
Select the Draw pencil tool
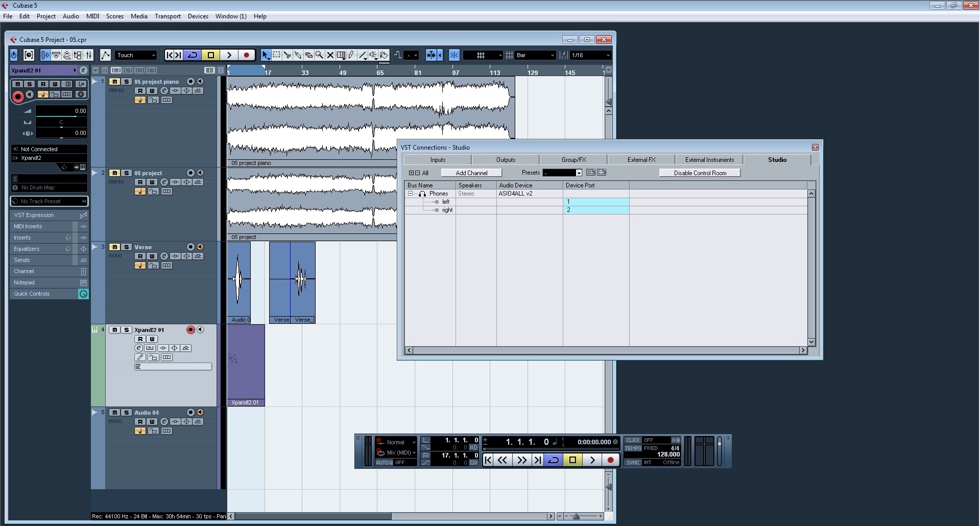[351, 55]
